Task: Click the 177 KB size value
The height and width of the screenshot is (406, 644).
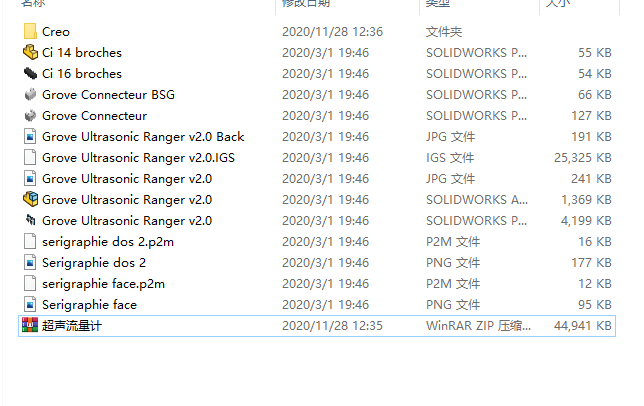Action: click(591, 262)
